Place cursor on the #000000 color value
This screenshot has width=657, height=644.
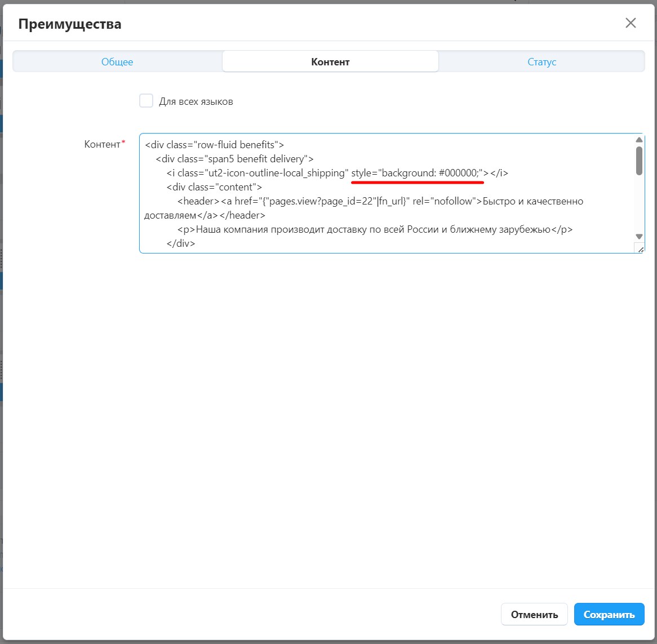[x=458, y=173]
